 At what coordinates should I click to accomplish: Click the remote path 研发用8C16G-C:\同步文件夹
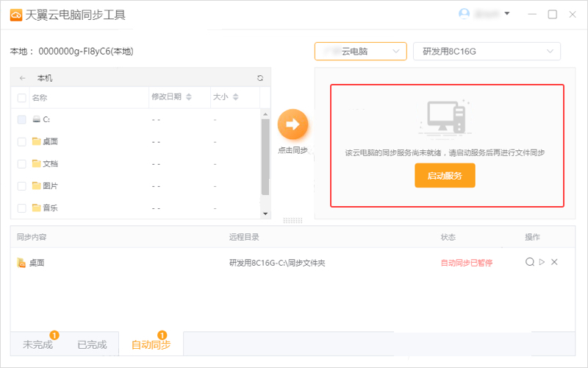(x=277, y=263)
